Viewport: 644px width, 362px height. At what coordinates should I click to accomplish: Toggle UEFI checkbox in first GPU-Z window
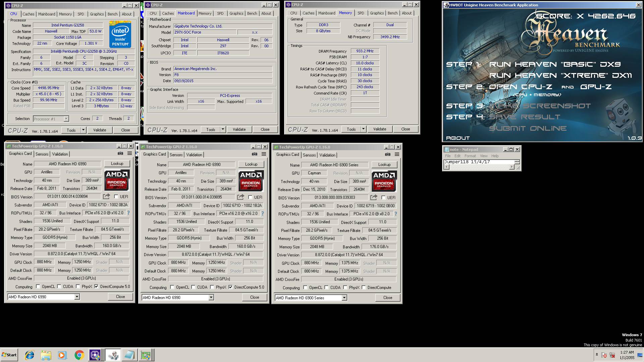116,196
